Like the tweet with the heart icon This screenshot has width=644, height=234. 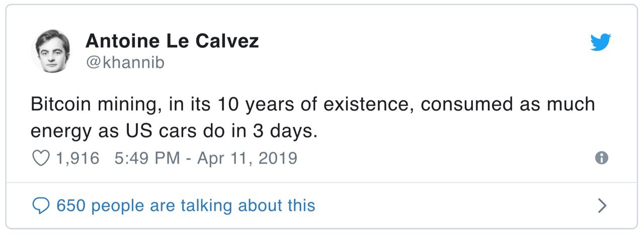pyautogui.click(x=41, y=159)
